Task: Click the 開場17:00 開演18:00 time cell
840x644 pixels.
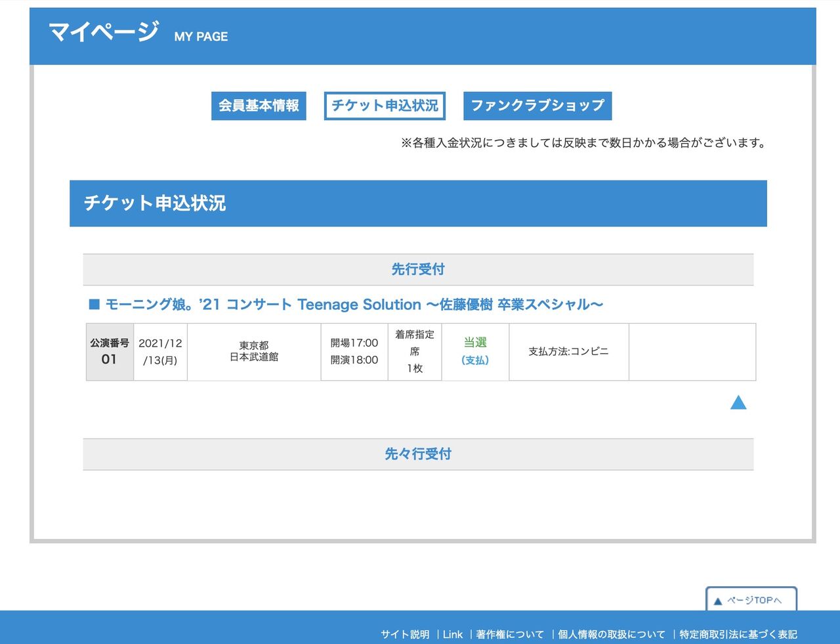Action: [x=354, y=352]
